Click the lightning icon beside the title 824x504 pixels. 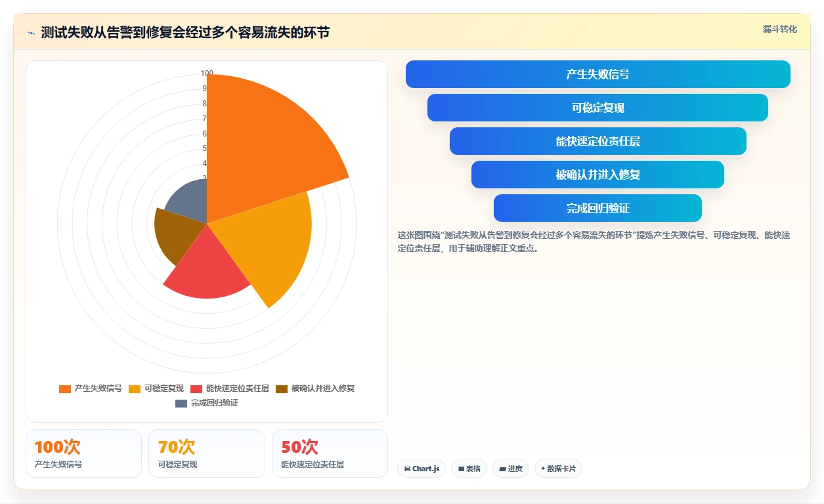tap(31, 33)
